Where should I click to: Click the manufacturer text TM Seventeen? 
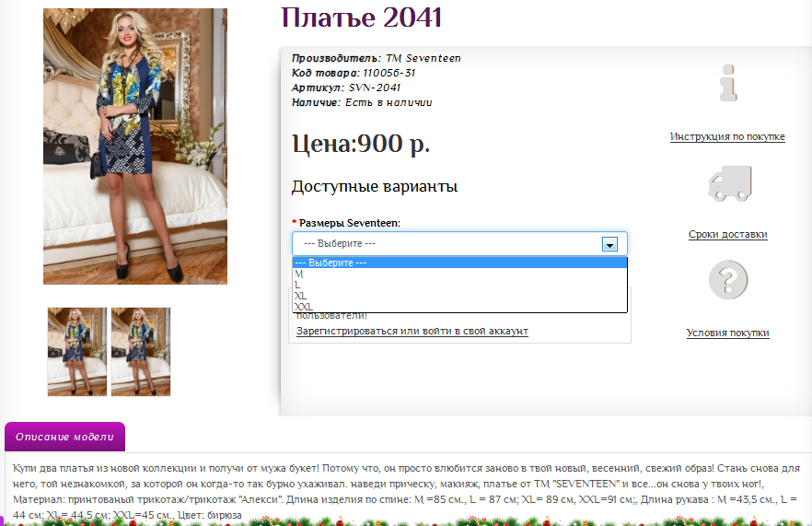(x=423, y=59)
